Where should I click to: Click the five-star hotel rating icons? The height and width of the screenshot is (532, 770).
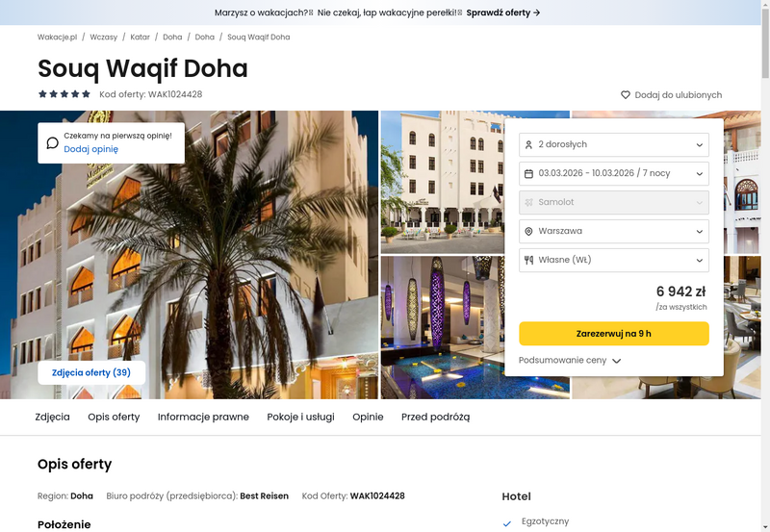coord(64,94)
